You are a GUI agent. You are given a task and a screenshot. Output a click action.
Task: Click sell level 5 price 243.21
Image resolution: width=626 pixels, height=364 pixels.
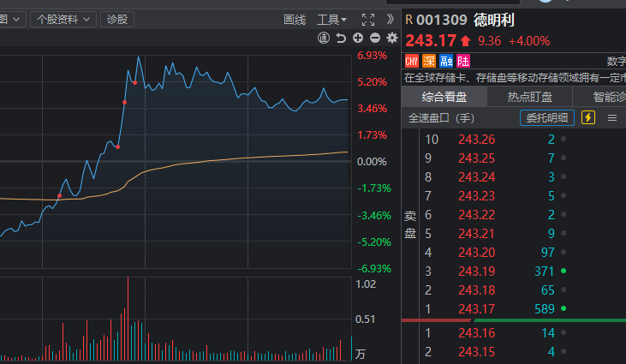pyautogui.click(x=477, y=234)
